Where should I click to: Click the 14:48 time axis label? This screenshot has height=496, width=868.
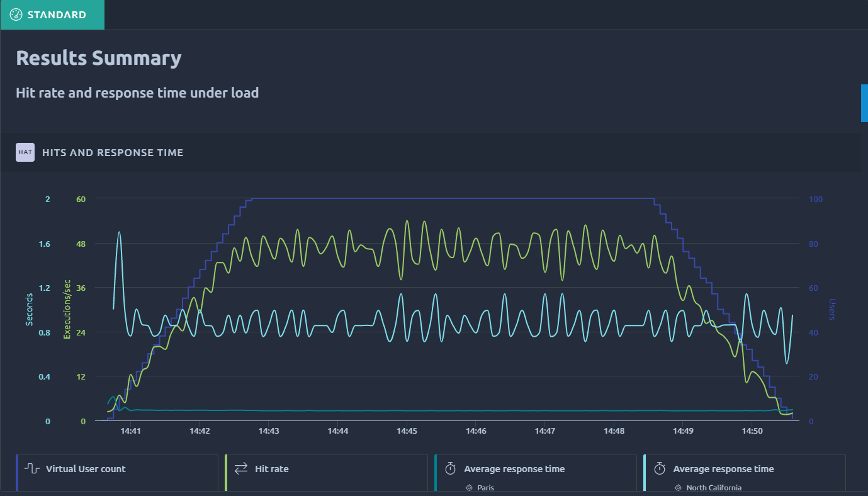[614, 431]
